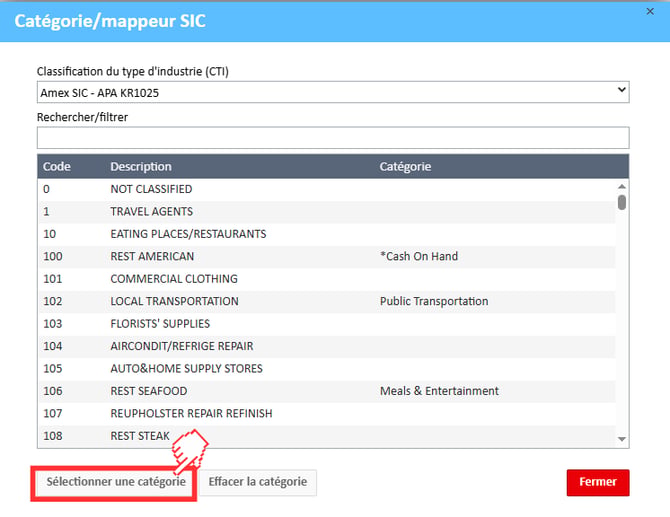Focus the Rechercher/filtrer search field
The width and height of the screenshot is (670, 517).
click(x=333, y=138)
